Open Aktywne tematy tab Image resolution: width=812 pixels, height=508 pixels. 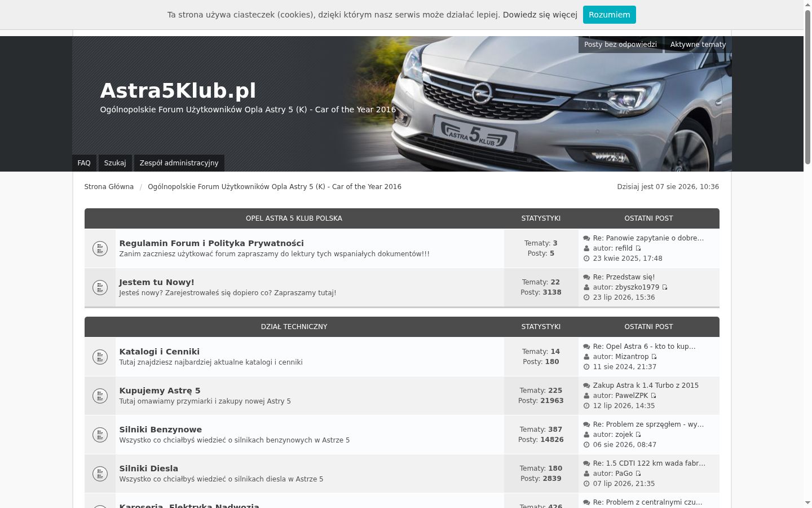point(698,45)
